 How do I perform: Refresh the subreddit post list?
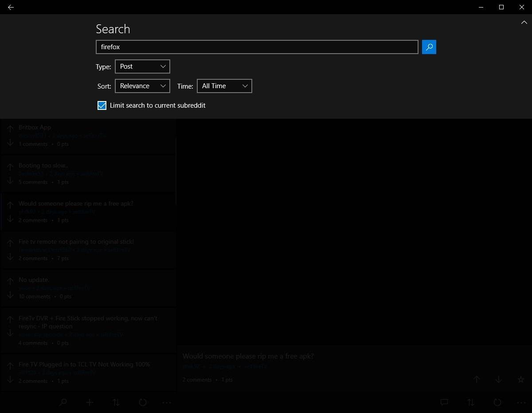coord(142,402)
